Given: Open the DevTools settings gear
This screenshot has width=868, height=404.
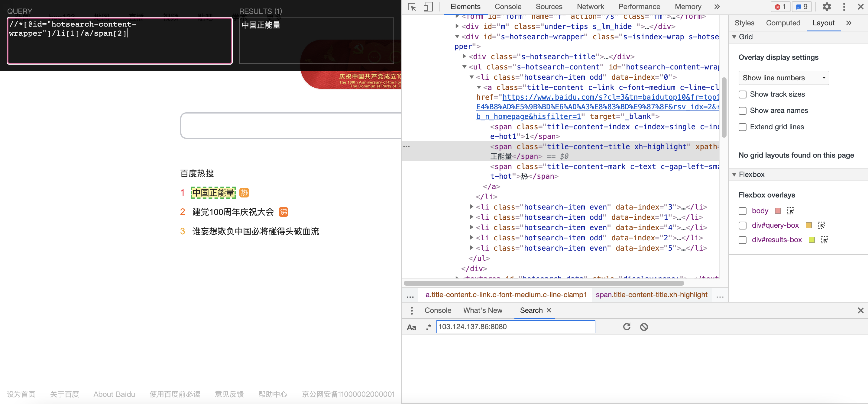Looking at the screenshot, I should 827,7.
